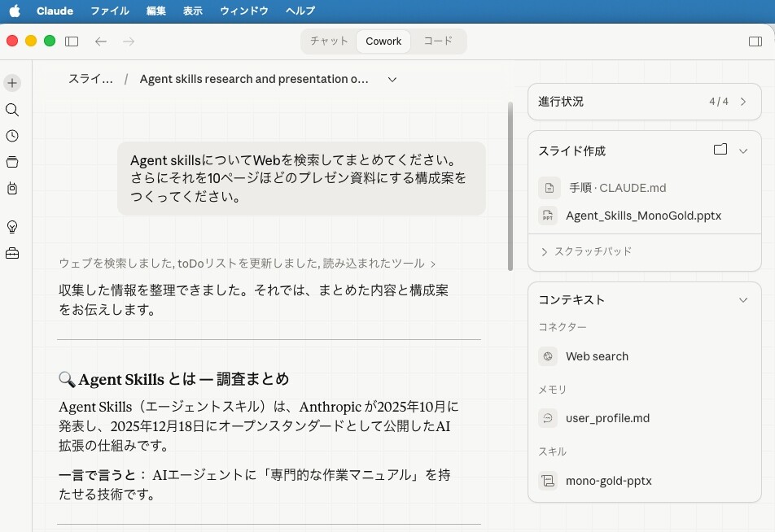Open history clock icon in sidebar

(x=12, y=136)
